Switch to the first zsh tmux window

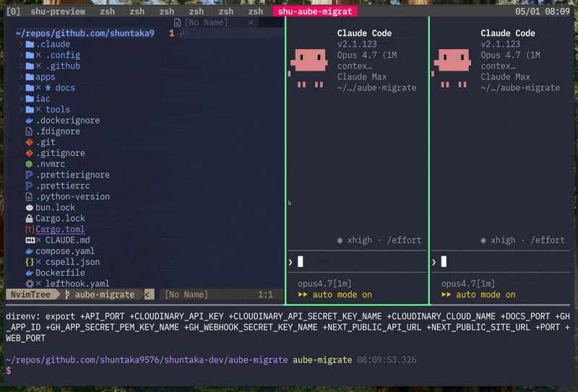click(x=107, y=12)
